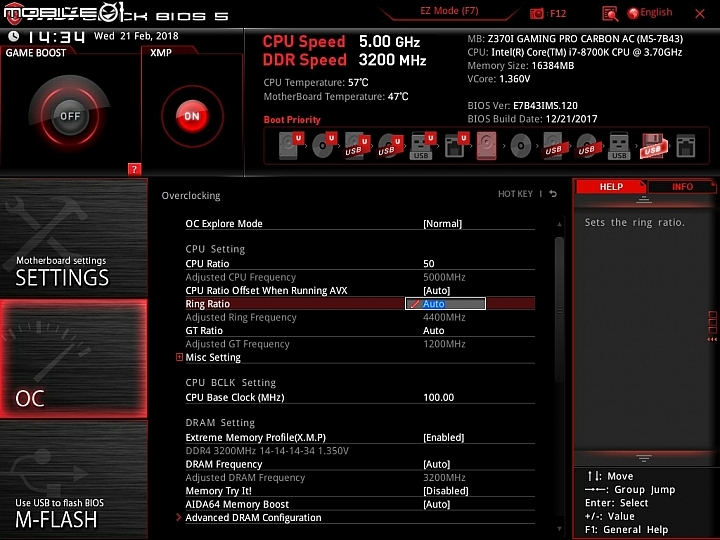The width and height of the screenshot is (720, 540).
Task: Switch to the HELP tab
Action: click(x=611, y=187)
